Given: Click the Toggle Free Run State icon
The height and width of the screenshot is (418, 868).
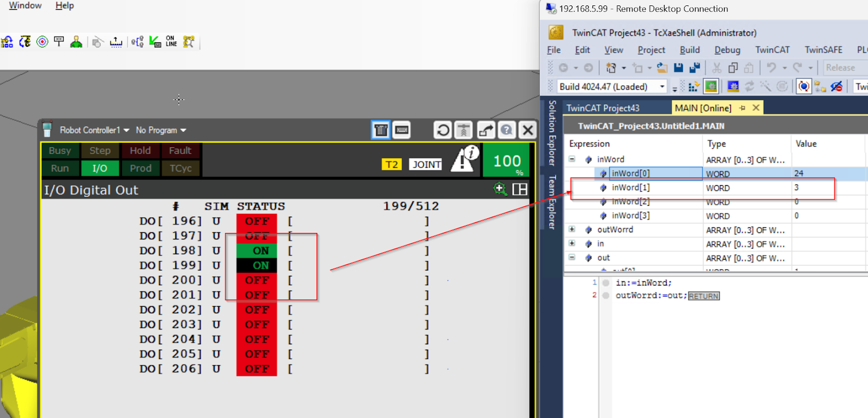Looking at the screenshot, I should [804, 86].
